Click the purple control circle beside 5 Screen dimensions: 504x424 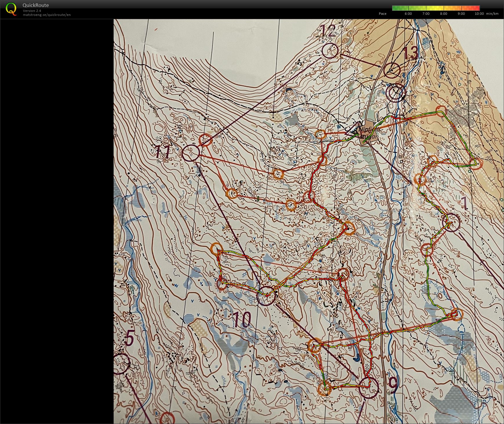coord(121,363)
